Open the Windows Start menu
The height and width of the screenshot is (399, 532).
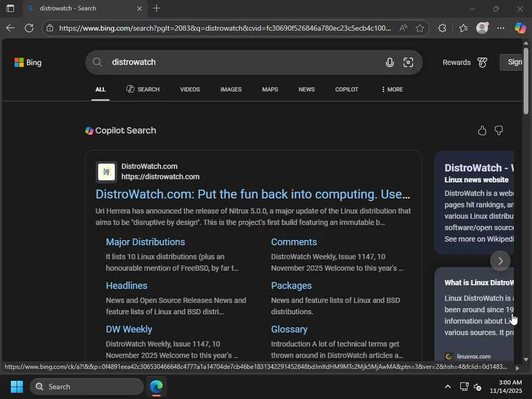pos(17,387)
